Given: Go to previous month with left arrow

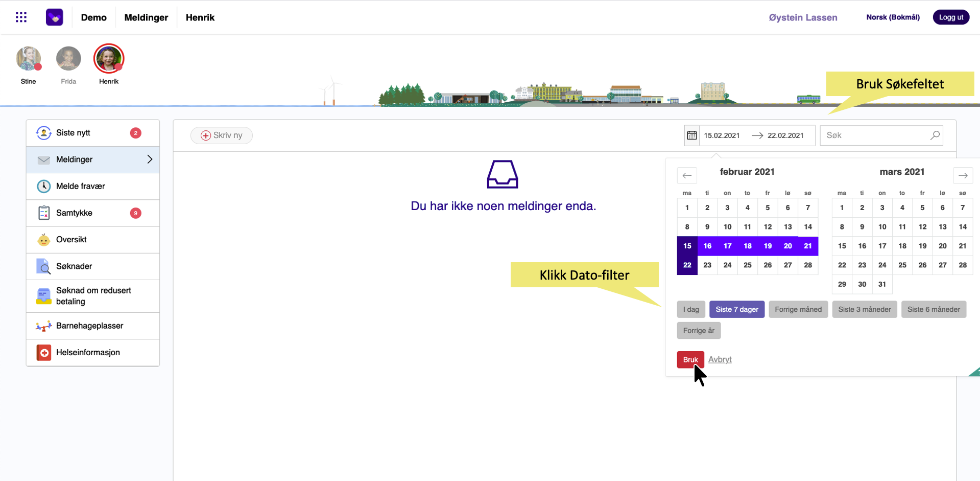Looking at the screenshot, I should (687, 175).
